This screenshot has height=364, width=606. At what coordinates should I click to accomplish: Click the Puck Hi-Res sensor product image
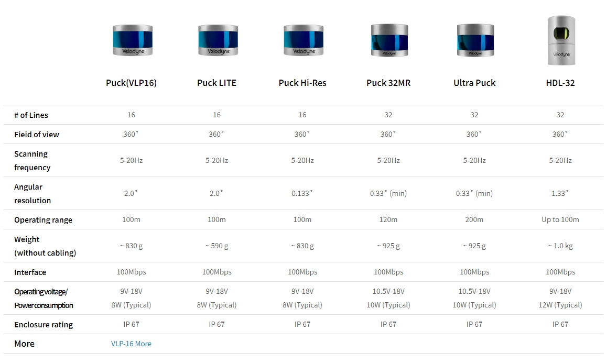303,40
